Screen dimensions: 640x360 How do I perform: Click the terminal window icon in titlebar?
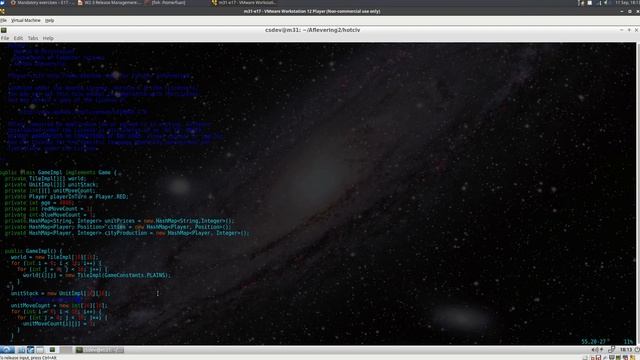(x=4, y=30)
